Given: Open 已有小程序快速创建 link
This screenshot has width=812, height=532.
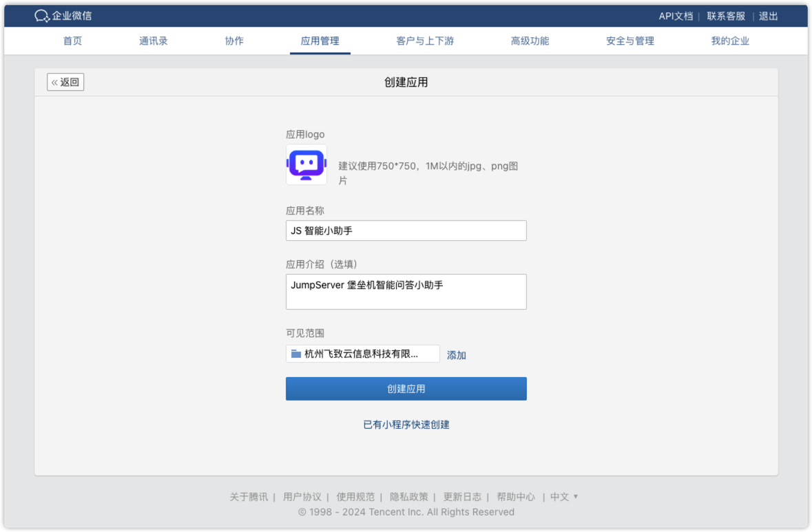Looking at the screenshot, I should [406, 425].
